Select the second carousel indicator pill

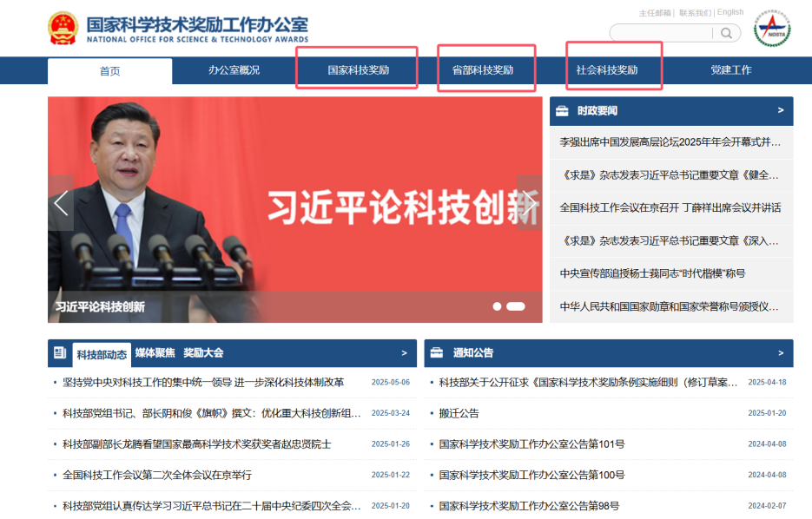tap(515, 306)
